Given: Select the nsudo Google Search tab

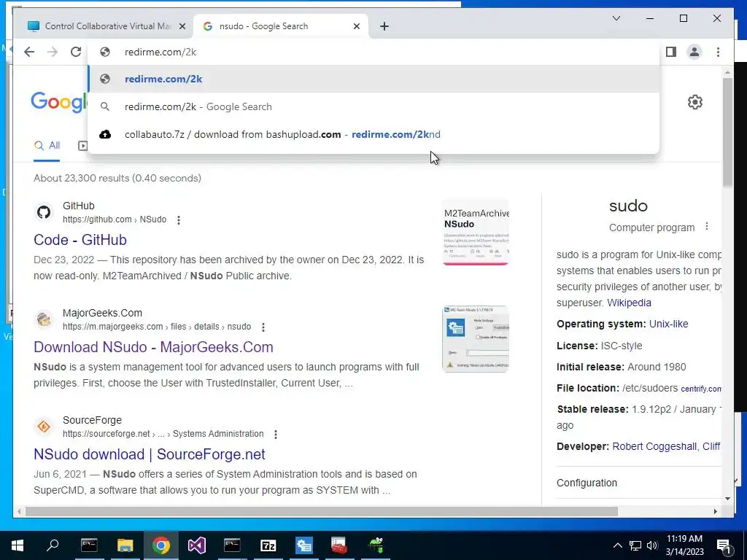Looking at the screenshot, I should pyautogui.click(x=280, y=26).
